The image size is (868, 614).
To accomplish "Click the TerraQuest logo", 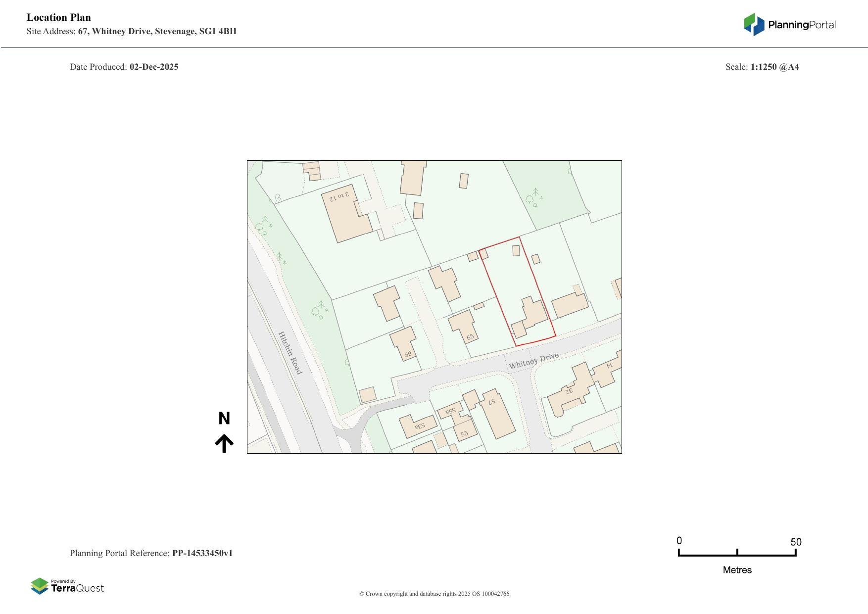I will click(x=67, y=586).
